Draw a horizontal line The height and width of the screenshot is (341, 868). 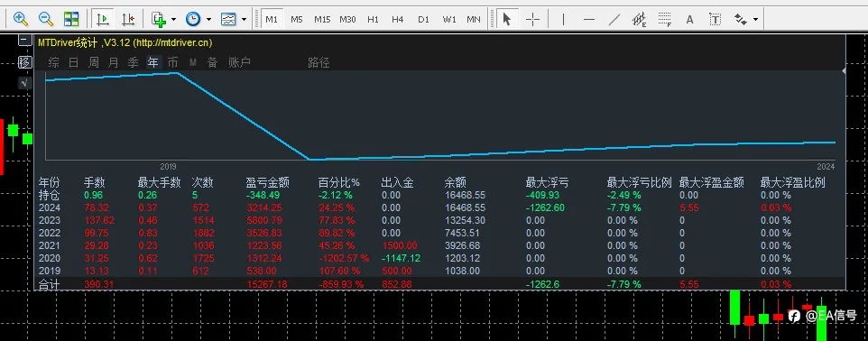pyautogui.click(x=589, y=19)
